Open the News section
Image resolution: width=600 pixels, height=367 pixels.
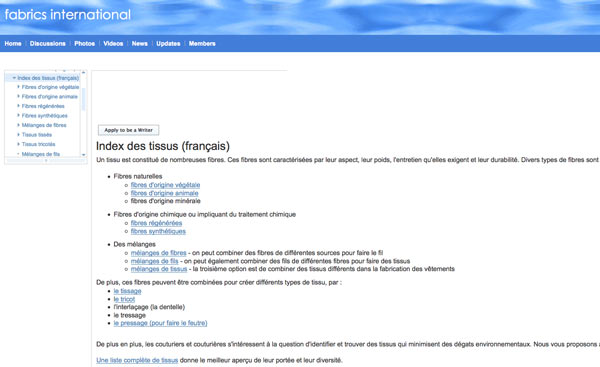coord(139,44)
